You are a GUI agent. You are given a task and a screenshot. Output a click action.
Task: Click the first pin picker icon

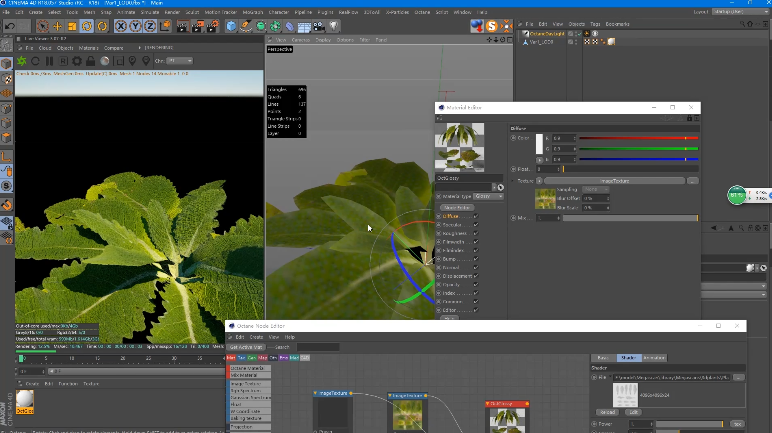tap(132, 61)
